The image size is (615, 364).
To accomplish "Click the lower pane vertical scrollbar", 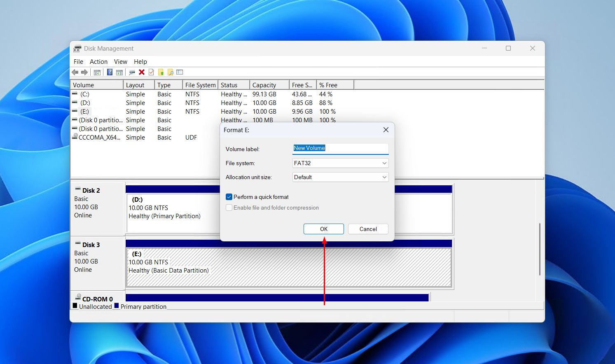I will (x=540, y=249).
